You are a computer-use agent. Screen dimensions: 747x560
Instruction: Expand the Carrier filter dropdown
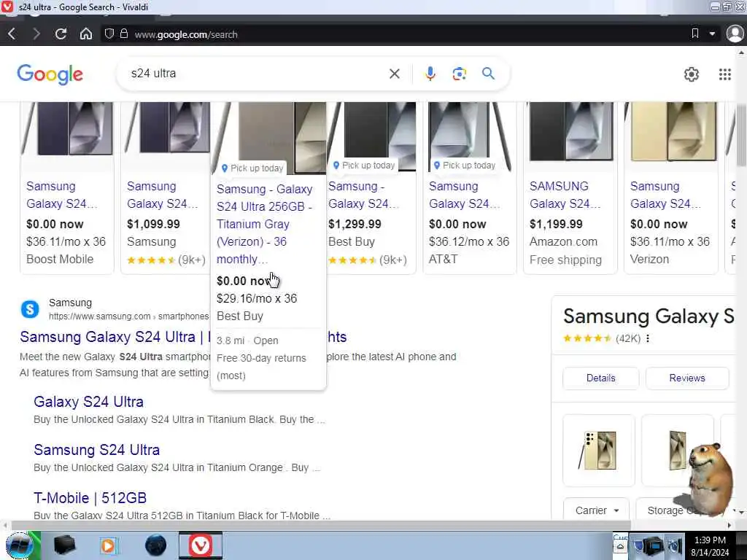(x=597, y=510)
